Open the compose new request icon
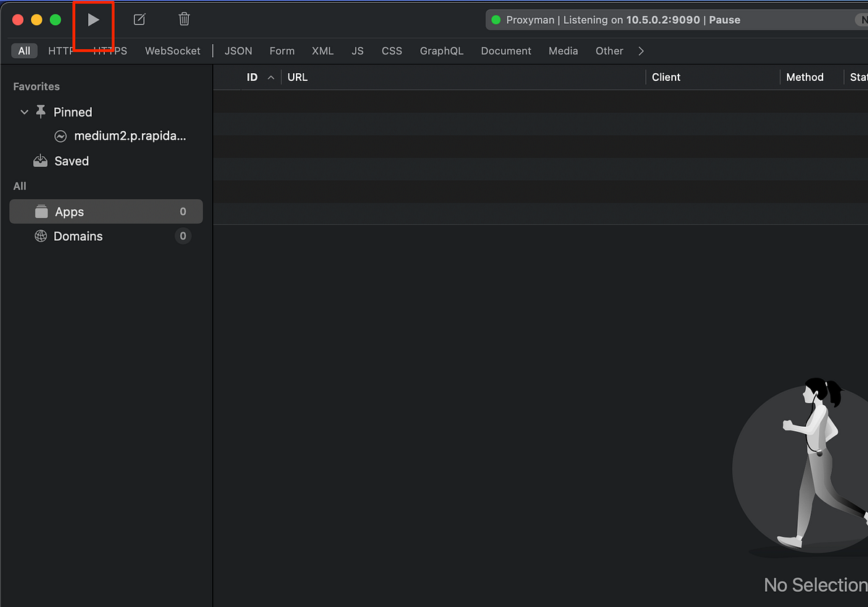The height and width of the screenshot is (607, 868). [x=139, y=20]
